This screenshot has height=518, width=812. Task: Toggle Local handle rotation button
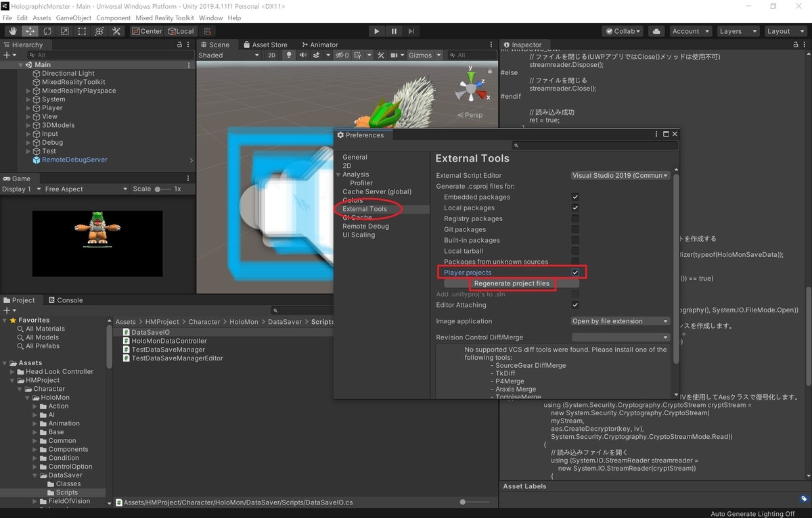pyautogui.click(x=181, y=31)
